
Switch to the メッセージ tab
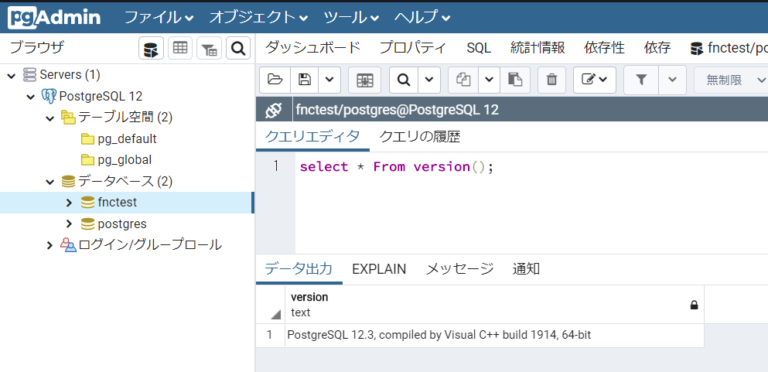459,269
